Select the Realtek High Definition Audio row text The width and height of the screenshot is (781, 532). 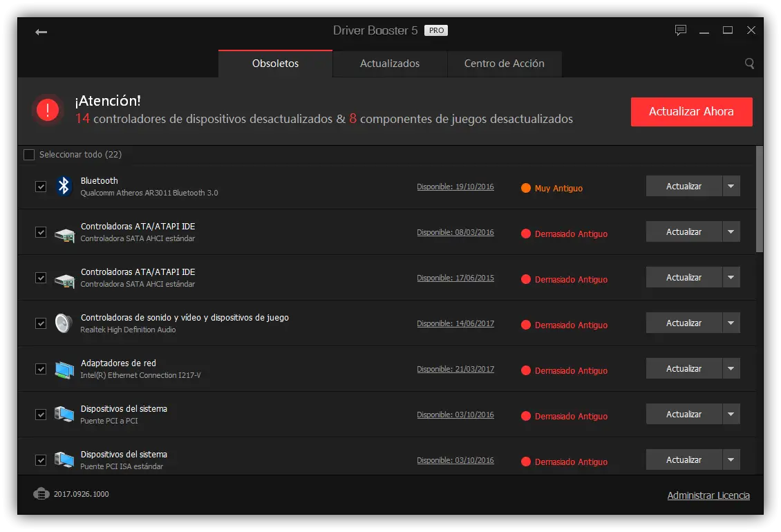click(x=128, y=330)
